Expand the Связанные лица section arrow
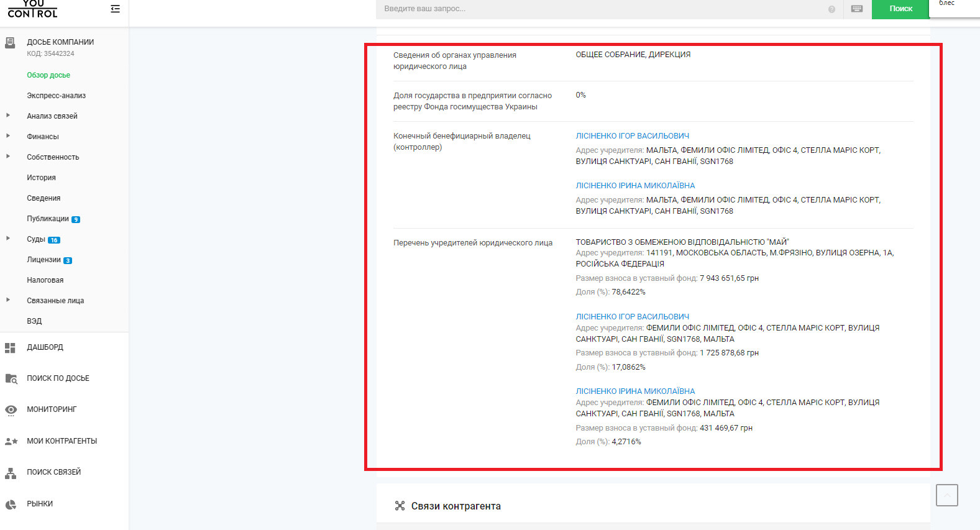This screenshot has width=980, height=530. [x=8, y=300]
